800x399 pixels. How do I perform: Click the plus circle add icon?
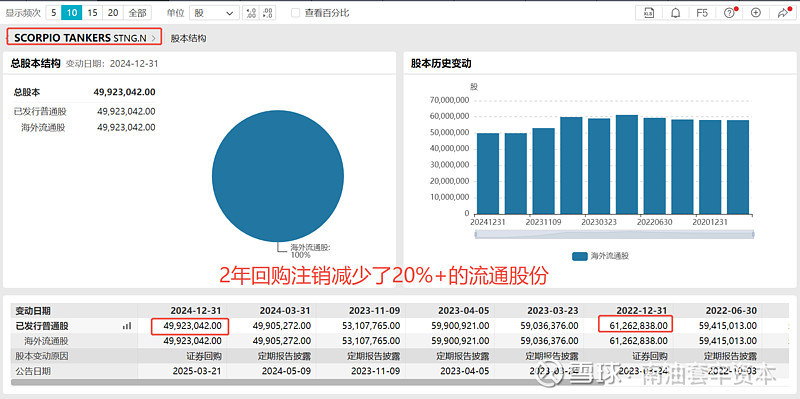coord(756,13)
